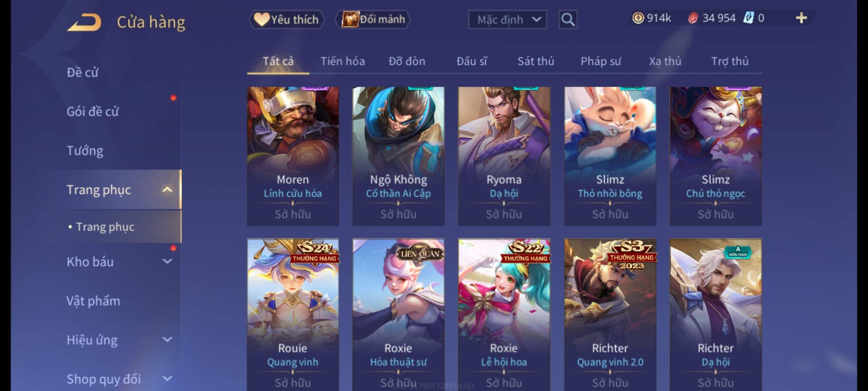
Task: Select Moren Lính cứu hỏa skin card
Action: [293, 156]
